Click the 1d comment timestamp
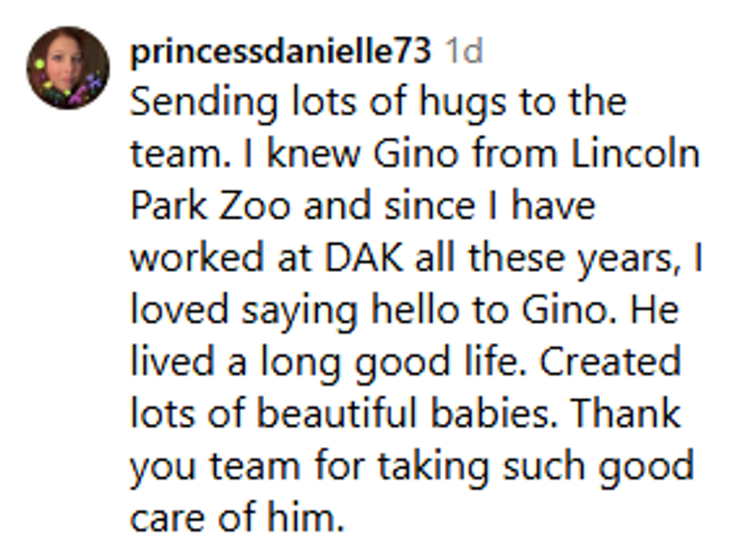This screenshot has height=560, width=729. pos(463,52)
